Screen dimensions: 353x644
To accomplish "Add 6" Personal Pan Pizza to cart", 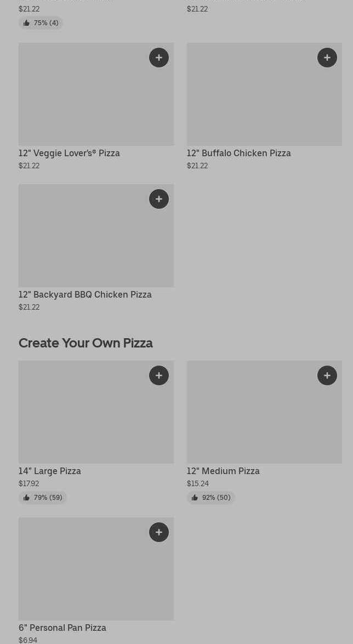I will pos(159,532).
